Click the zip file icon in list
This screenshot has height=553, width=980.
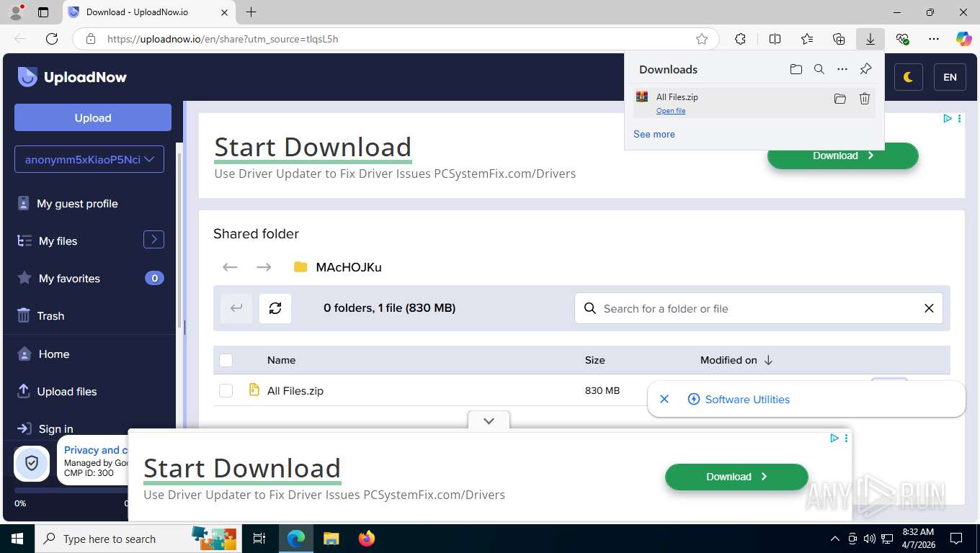[254, 390]
